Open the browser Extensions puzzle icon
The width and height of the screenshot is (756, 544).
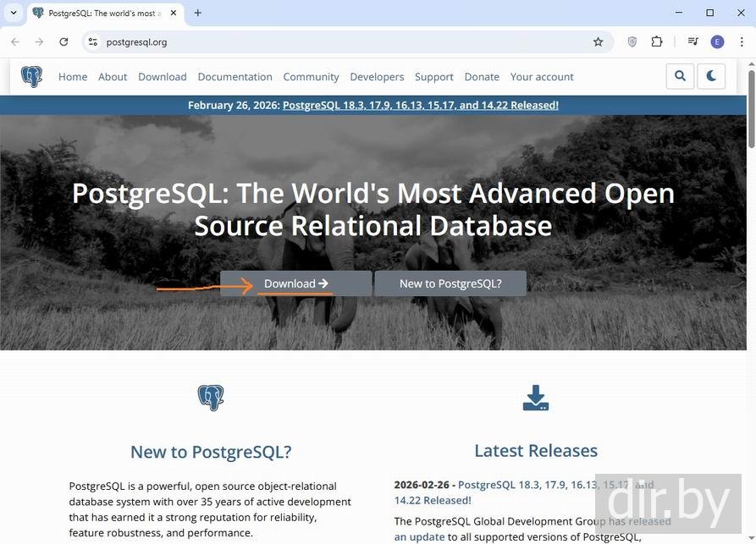pyautogui.click(x=657, y=42)
